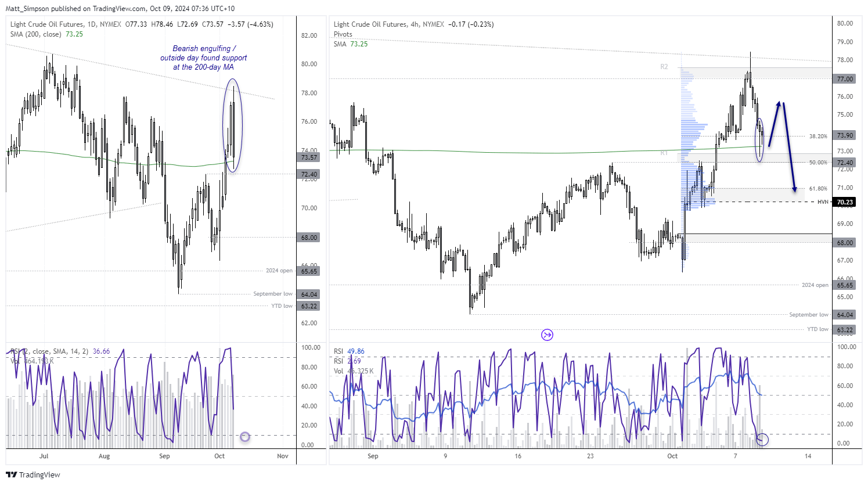Click the 61.80% Fibonacci label
868x485 pixels.
[x=818, y=189]
